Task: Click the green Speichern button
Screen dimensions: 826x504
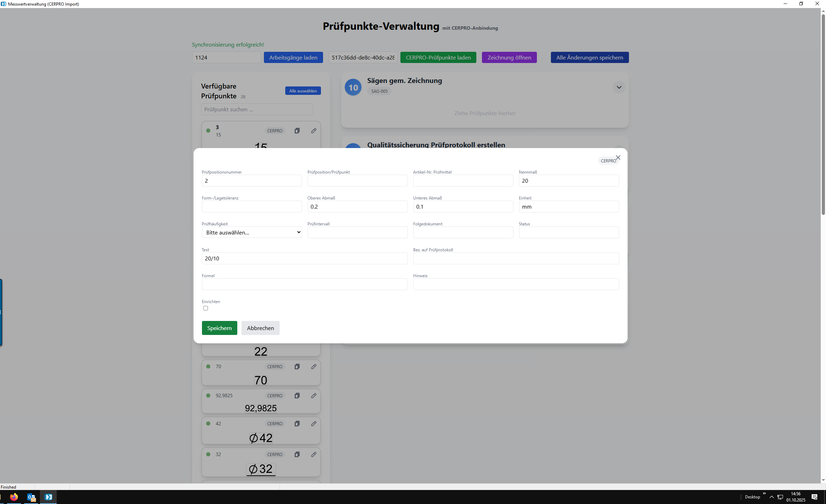Action: pyautogui.click(x=219, y=328)
